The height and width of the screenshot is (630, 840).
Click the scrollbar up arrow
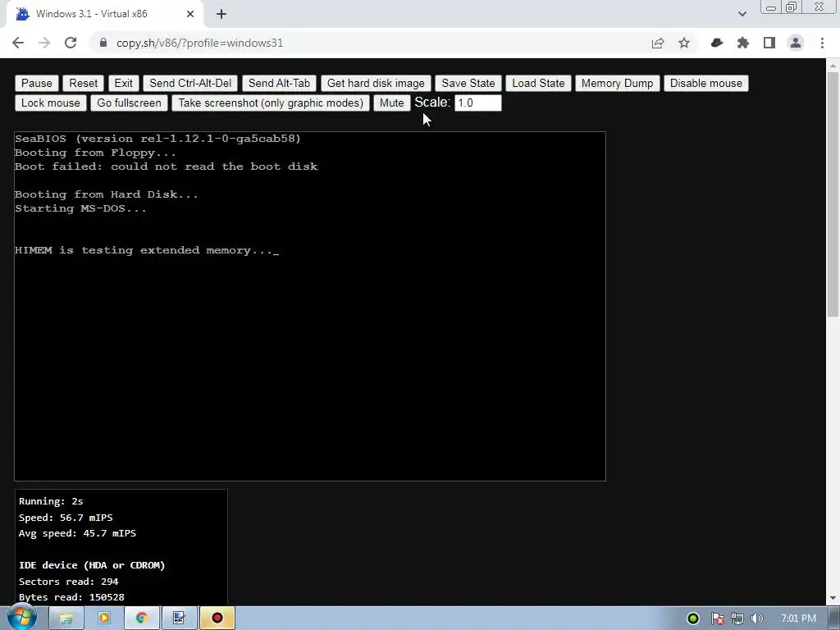pyautogui.click(x=833, y=65)
